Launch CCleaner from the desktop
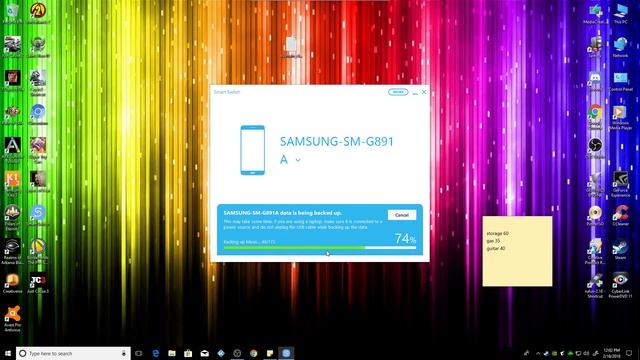640x360 pixels. [620, 215]
